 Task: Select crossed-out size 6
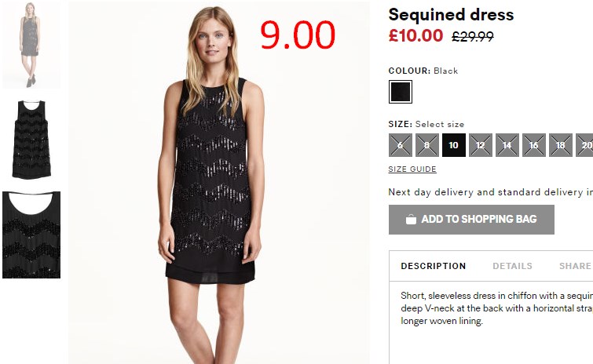(400, 145)
